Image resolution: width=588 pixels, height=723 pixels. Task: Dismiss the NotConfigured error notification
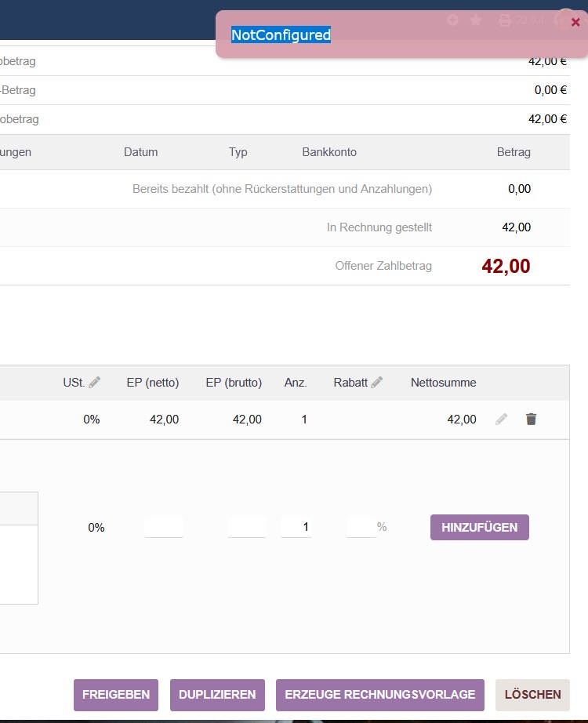pos(575,22)
